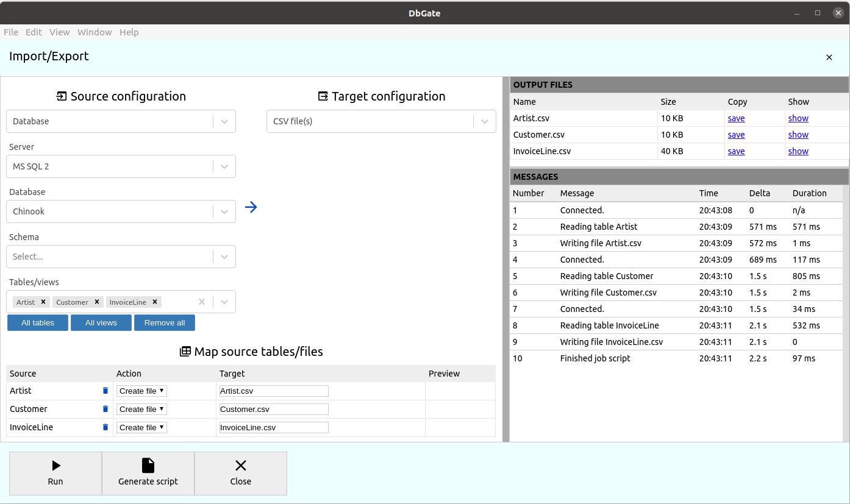Clear all selected tables with the X
This screenshot has height=504, width=850.
tap(202, 302)
